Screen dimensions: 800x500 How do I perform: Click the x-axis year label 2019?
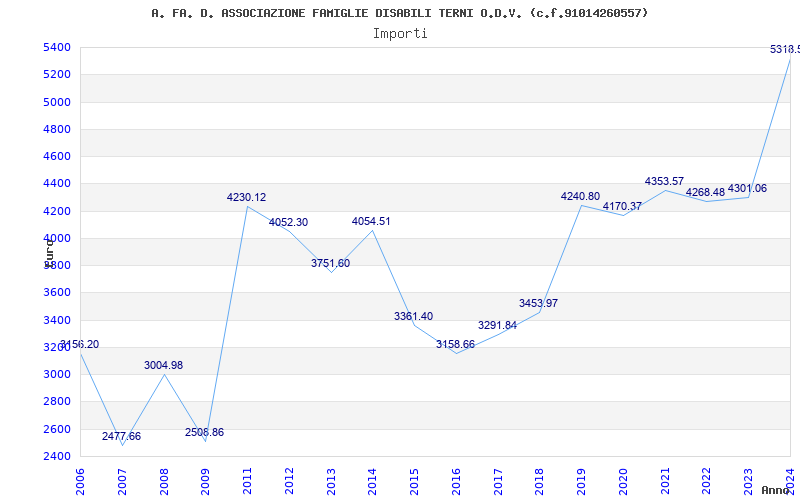581,482
